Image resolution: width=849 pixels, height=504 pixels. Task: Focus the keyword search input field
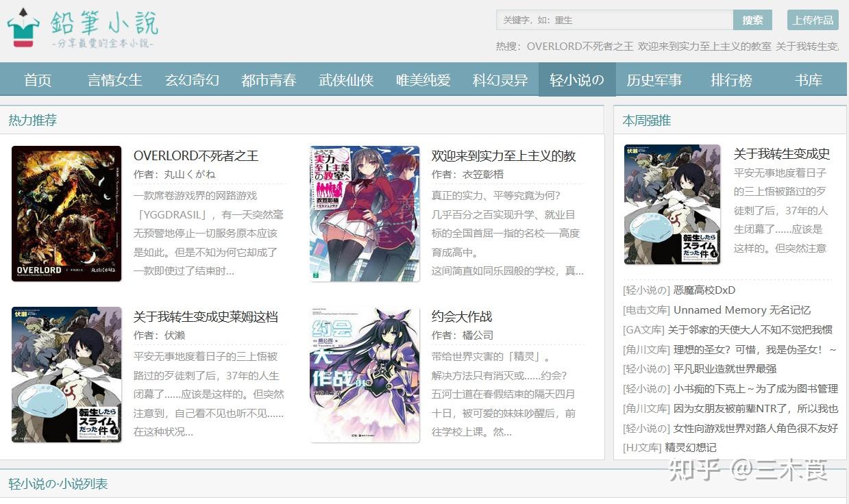tap(615, 20)
